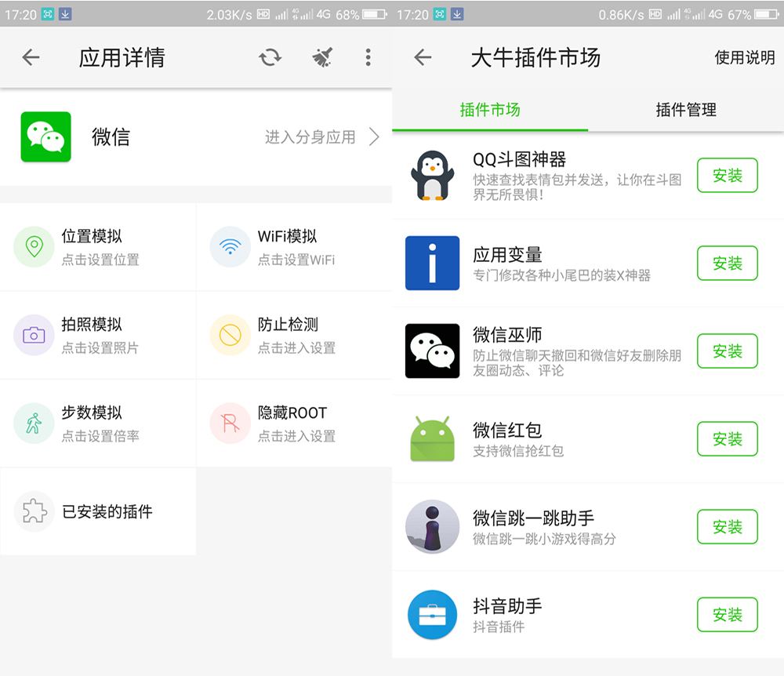
Task: Install QQ斗图神器 plugin
Action: [x=728, y=176]
